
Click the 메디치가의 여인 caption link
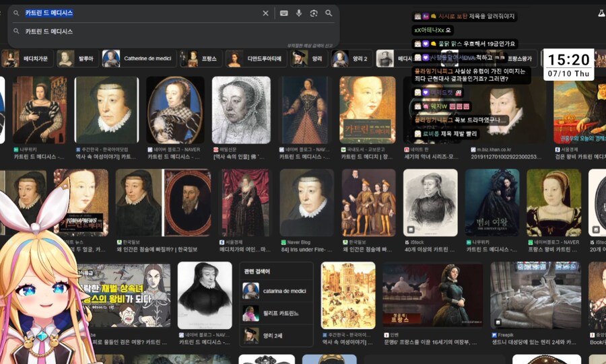(x=245, y=250)
